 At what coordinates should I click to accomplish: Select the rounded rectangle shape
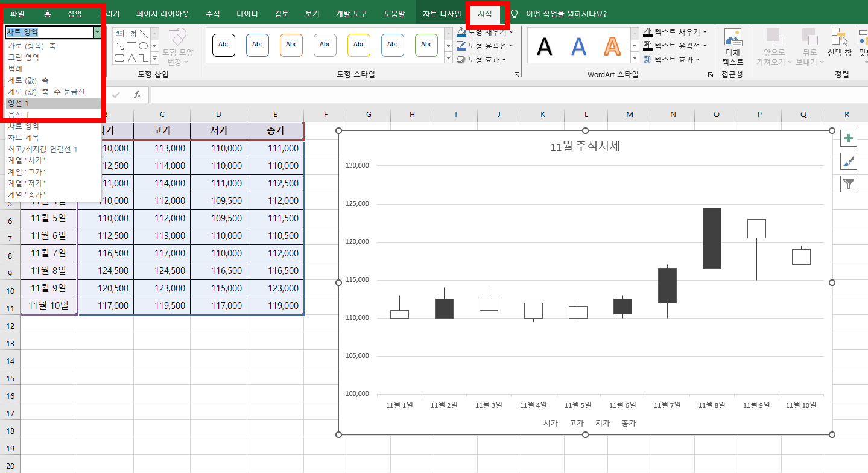coord(119,58)
